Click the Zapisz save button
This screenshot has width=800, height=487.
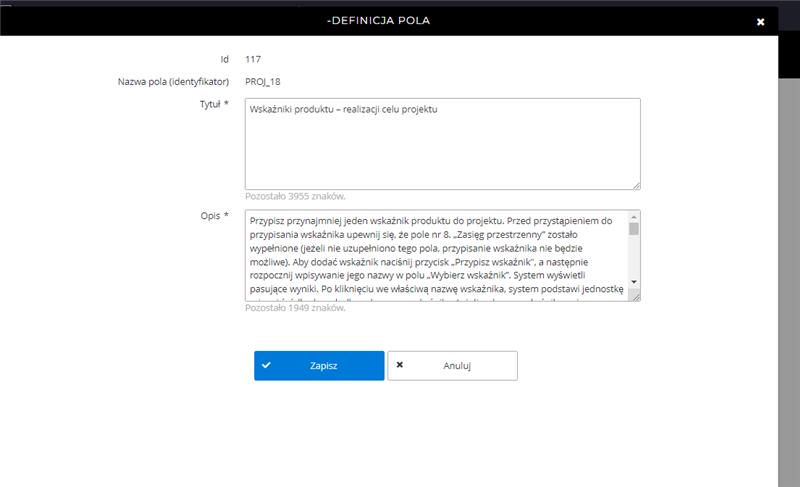(319, 366)
